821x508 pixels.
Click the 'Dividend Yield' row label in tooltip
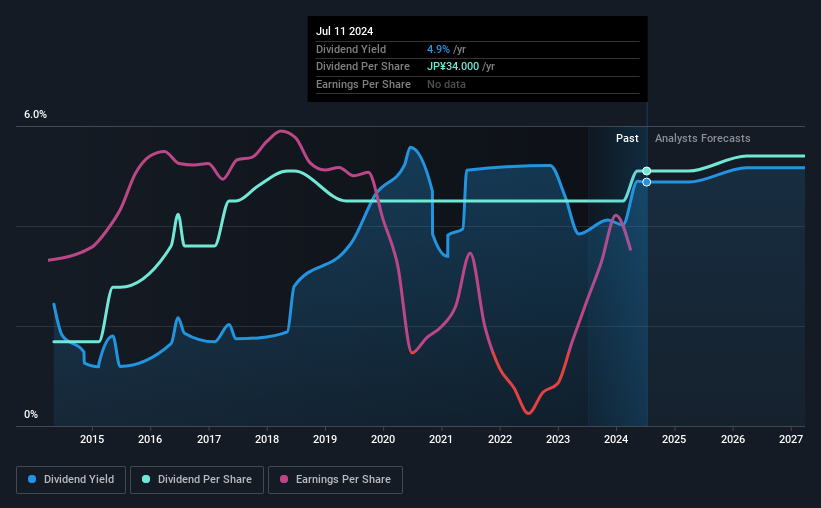(x=351, y=49)
